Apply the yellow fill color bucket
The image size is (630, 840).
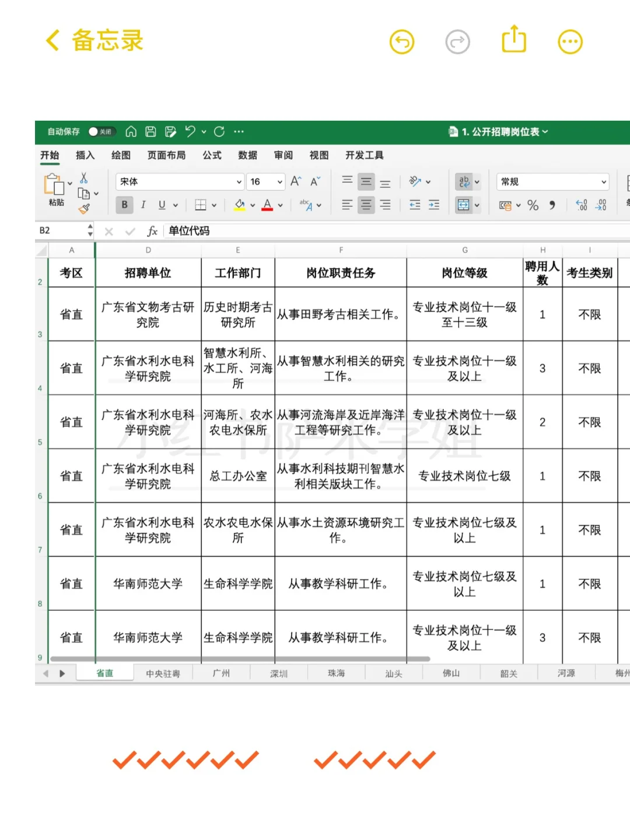pos(239,205)
